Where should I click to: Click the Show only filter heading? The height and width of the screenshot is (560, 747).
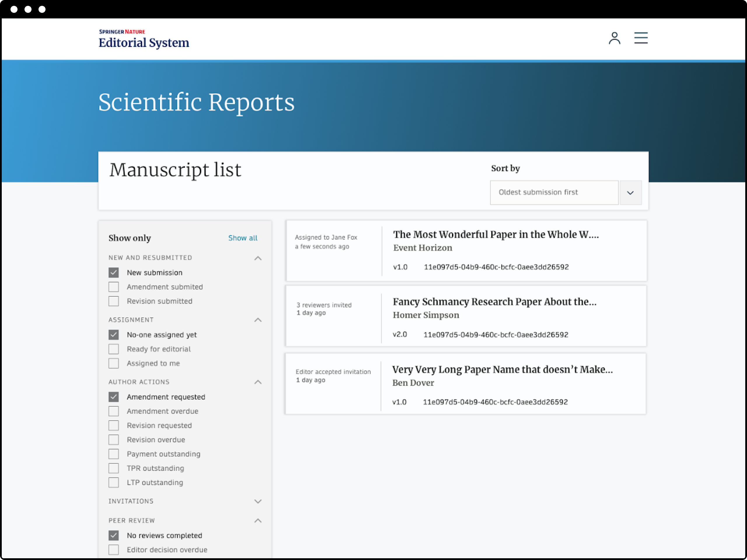point(130,238)
